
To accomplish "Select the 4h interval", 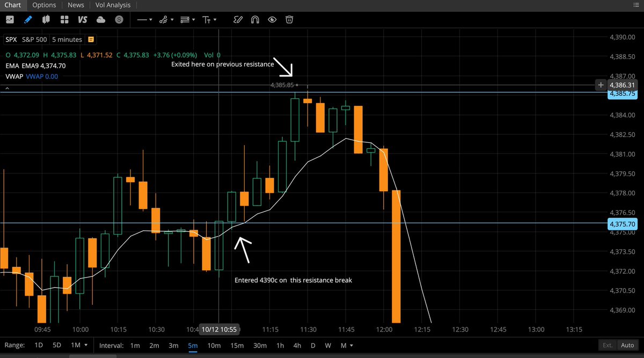I will (x=297, y=345).
